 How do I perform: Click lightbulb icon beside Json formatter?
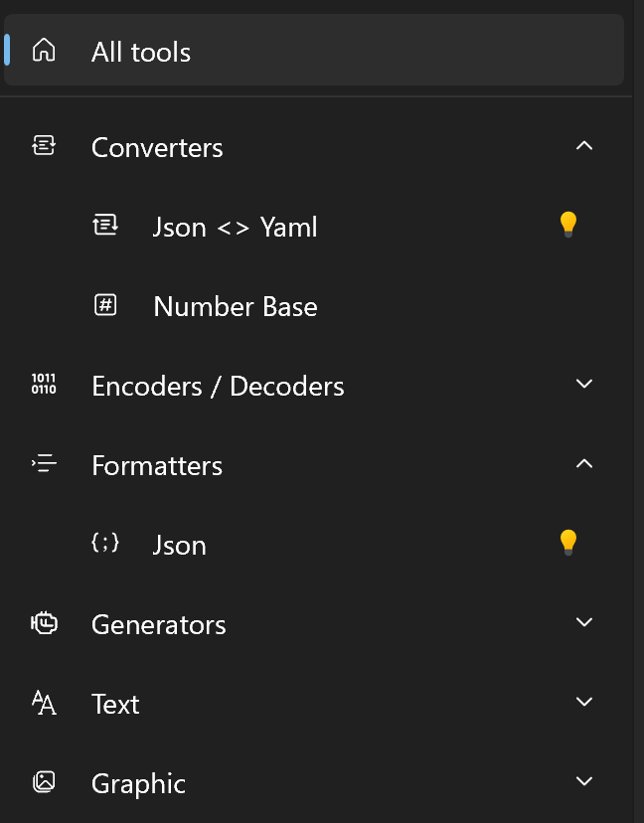567,543
